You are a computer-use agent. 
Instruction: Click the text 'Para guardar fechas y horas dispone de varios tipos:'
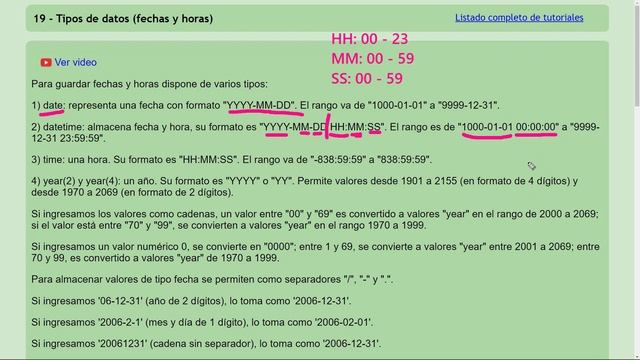[x=149, y=84]
